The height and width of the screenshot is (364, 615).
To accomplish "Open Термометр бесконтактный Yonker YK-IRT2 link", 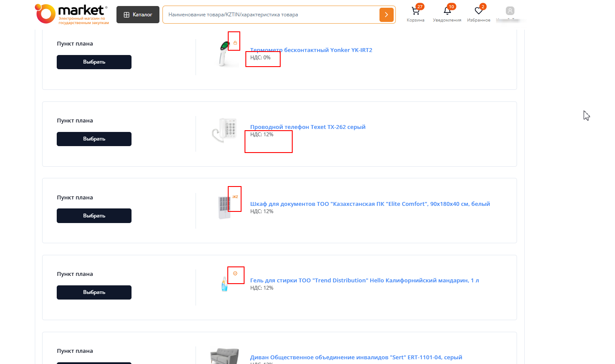I will click(x=311, y=50).
